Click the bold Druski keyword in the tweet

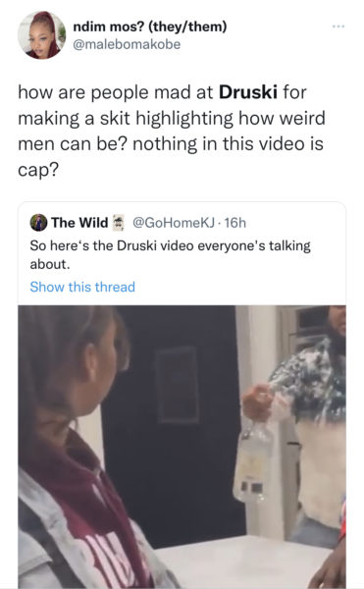(248, 92)
